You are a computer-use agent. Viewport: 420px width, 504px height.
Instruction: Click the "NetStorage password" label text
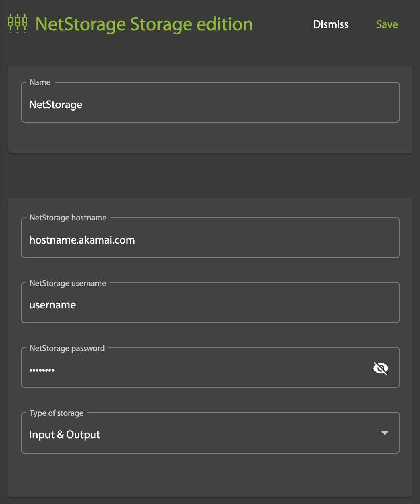(67, 348)
